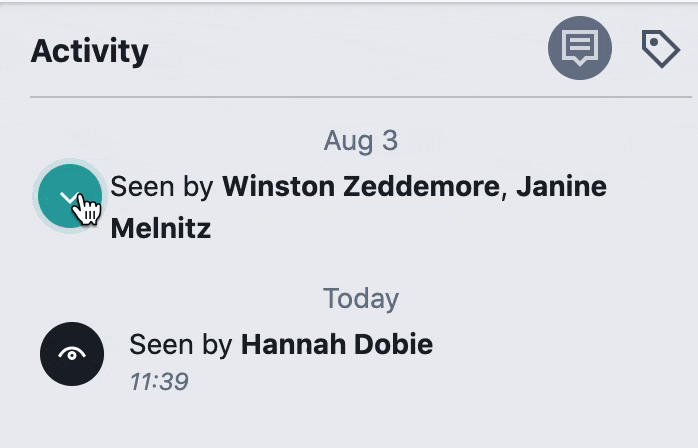The height and width of the screenshot is (448, 698).
Task: Click the 'Seen by' text before Hannah Dobie
Action: tap(181, 344)
